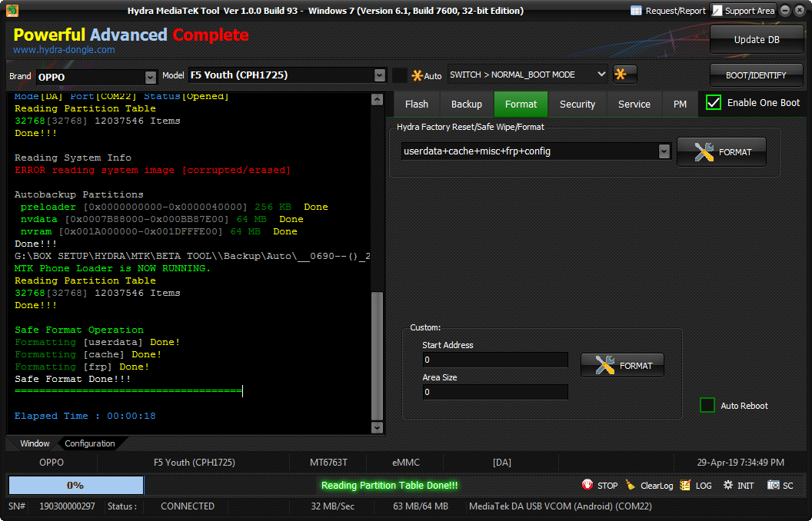Click 'Formatting [frp] Done!' log line

(x=82, y=367)
